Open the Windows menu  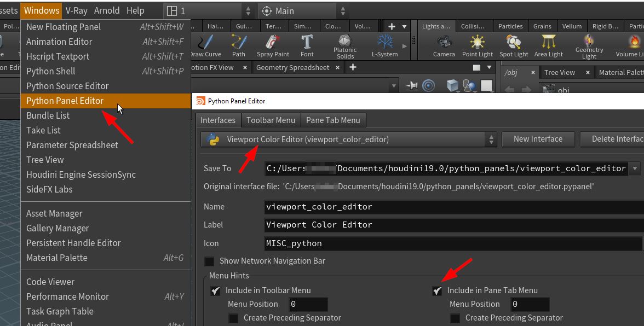click(42, 10)
